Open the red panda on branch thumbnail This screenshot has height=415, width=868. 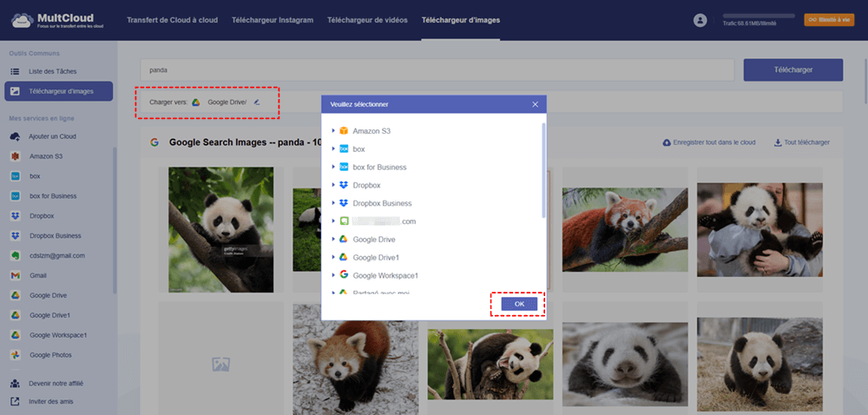click(625, 229)
